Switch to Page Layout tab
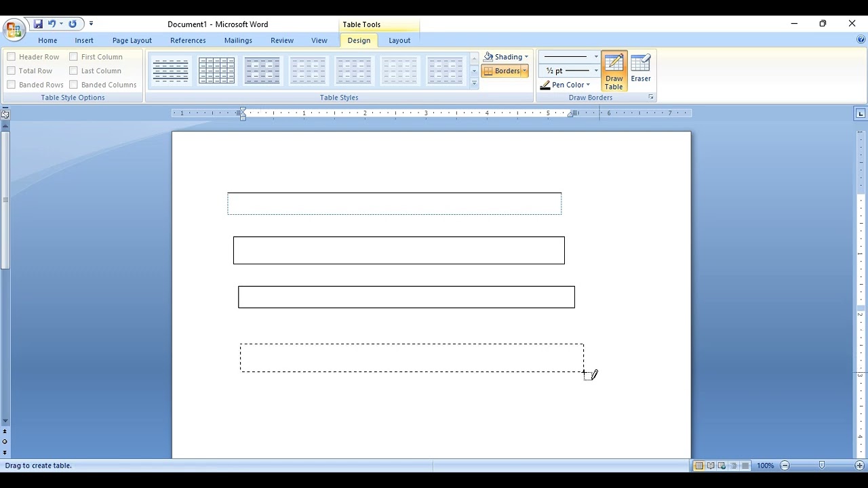Viewport: 868px width, 488px height. (x=132, y=41)
